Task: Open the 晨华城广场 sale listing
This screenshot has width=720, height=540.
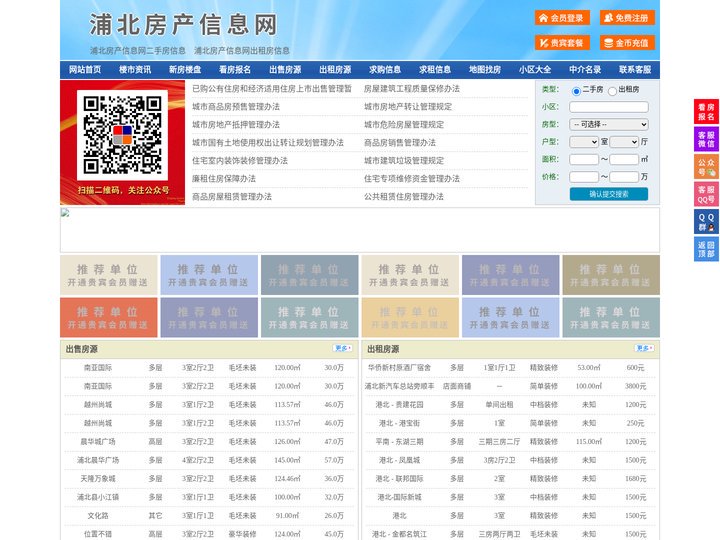Action: click(x=98, y=442)
